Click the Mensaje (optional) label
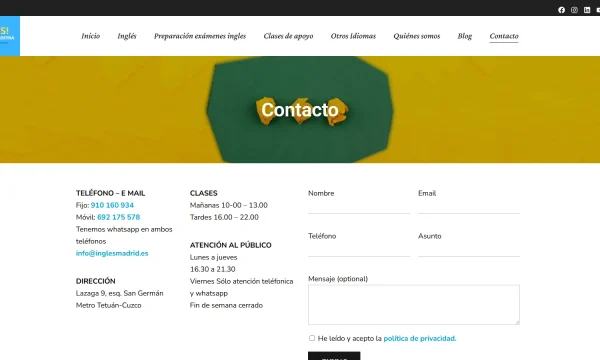The image size is (600, 360). [338, 279]
